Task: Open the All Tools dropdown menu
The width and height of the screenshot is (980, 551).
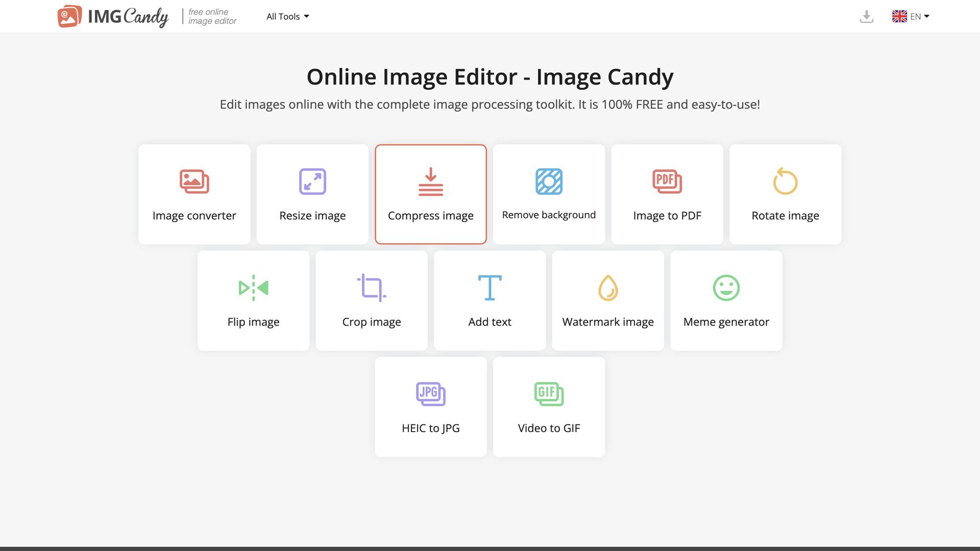Action: (287, 16)
